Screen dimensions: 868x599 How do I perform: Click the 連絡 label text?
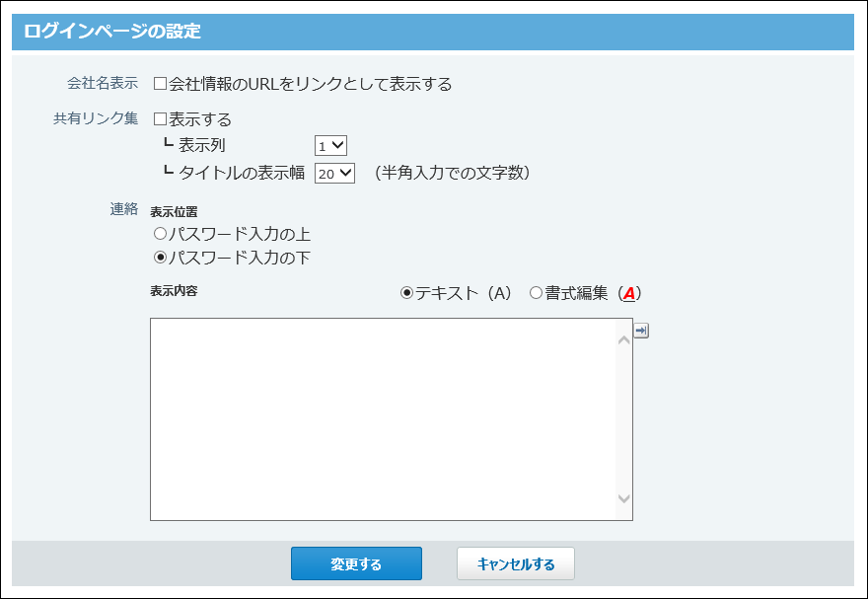point(124,208)
